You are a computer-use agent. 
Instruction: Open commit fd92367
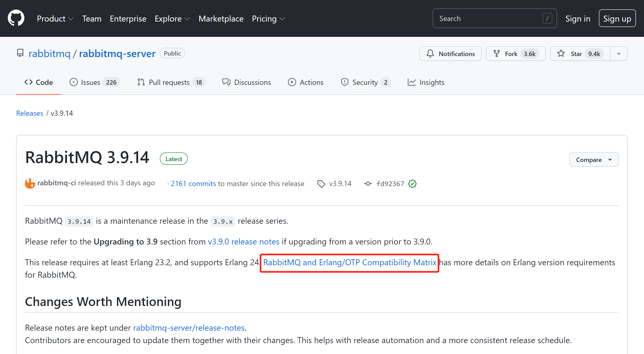390,184
